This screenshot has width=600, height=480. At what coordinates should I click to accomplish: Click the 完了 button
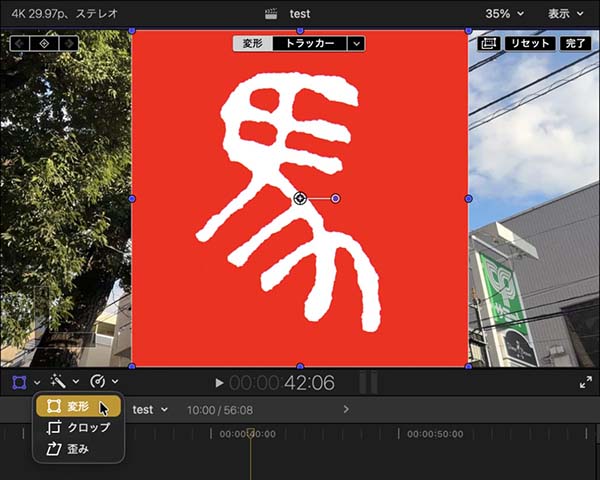[x=576, y=44]
